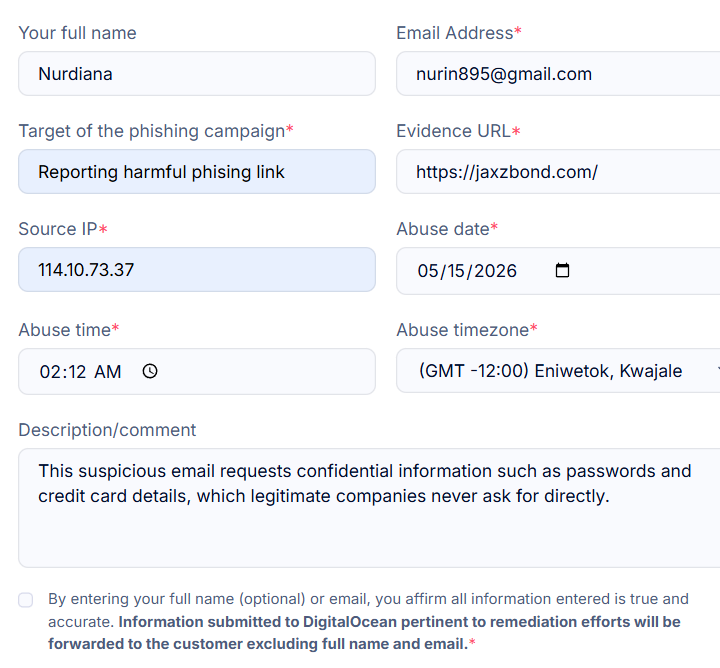This screenshot has width=720, height=668.
Task: Select the hour 02 in Abuse time
Action: click(x=50, y=372)
